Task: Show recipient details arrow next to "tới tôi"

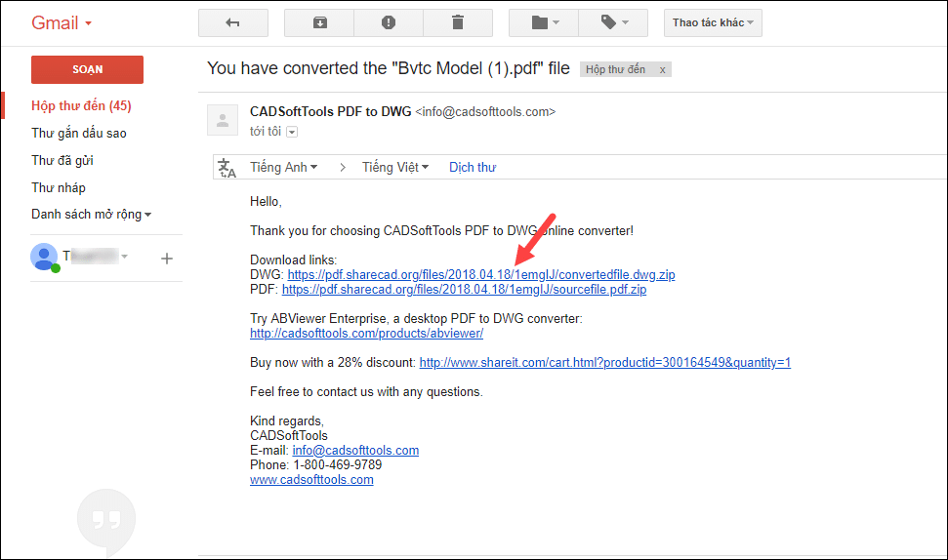Action: coord(291,132)
